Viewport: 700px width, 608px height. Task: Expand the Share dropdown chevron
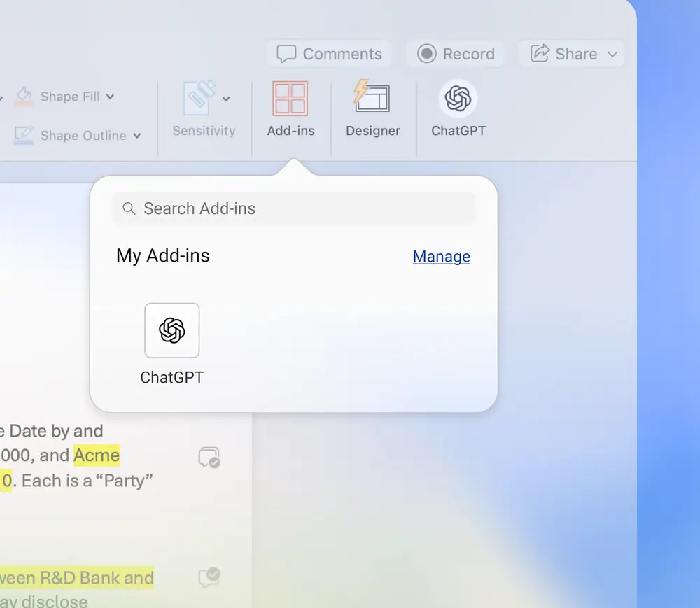pyautogui.click(x=612, y=55)
